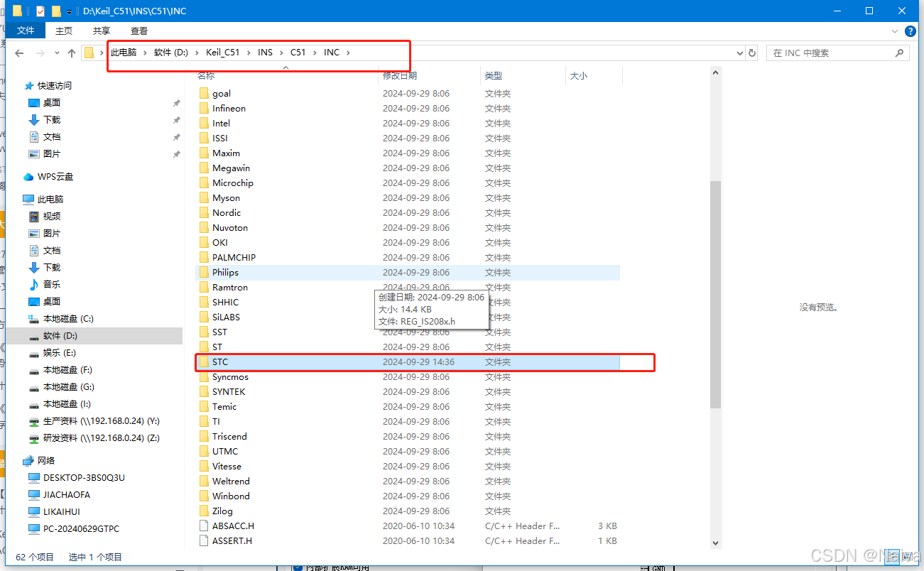Open quick access toolbar dropdown
This screenshot has height=571, width=924.
(x=69, y=12)
